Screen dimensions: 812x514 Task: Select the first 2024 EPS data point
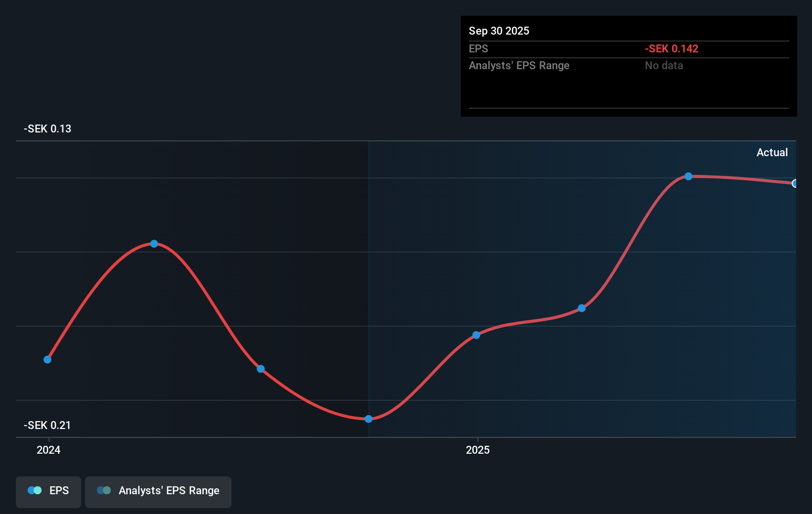pyautogui.click(x=47, y=359)
